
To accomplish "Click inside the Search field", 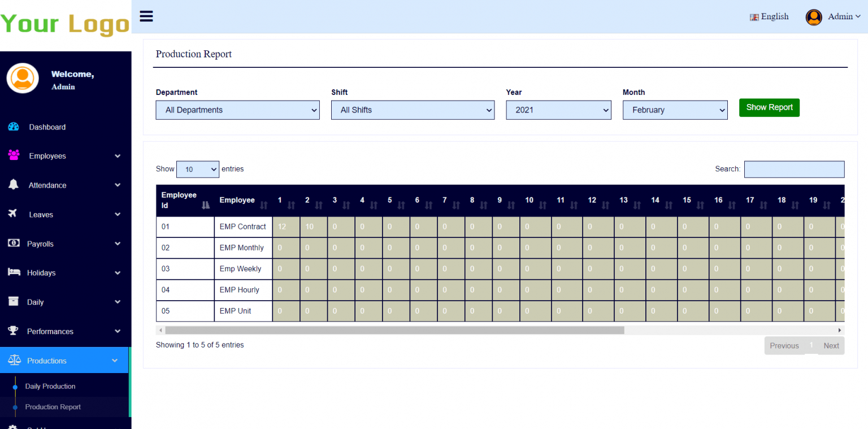I will tap(794, 169).
